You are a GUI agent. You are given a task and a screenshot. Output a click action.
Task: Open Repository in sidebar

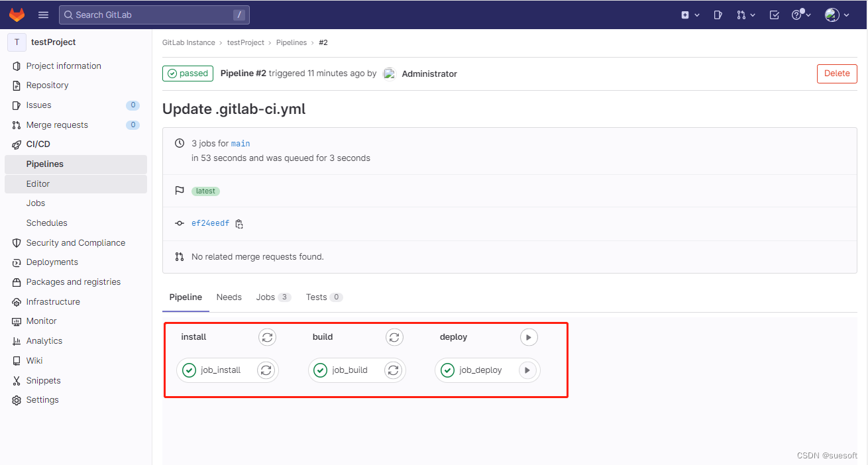47,85
